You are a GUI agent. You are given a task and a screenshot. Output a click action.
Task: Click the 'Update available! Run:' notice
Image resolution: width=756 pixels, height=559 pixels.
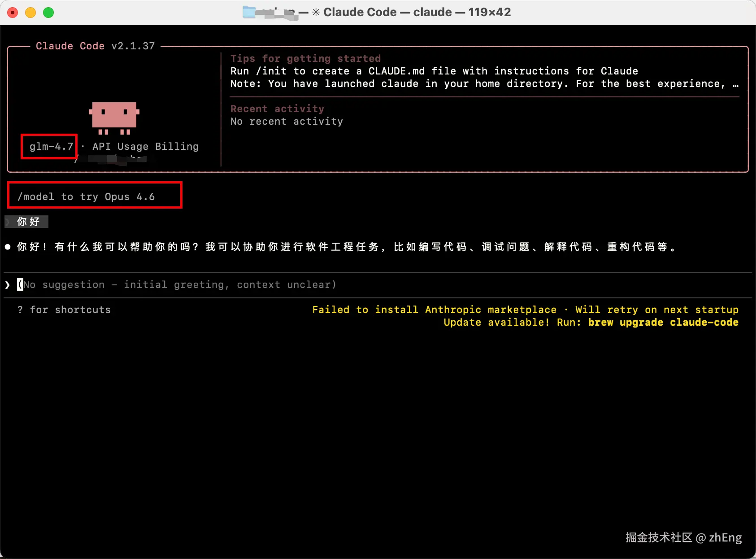(x=512, y=322)
